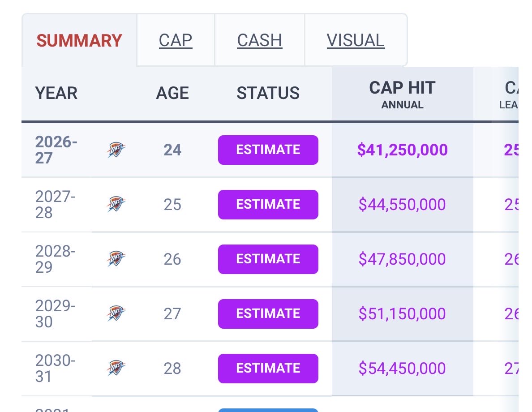Click the Thunder logo in 2028-29 row

click(116, 258)
